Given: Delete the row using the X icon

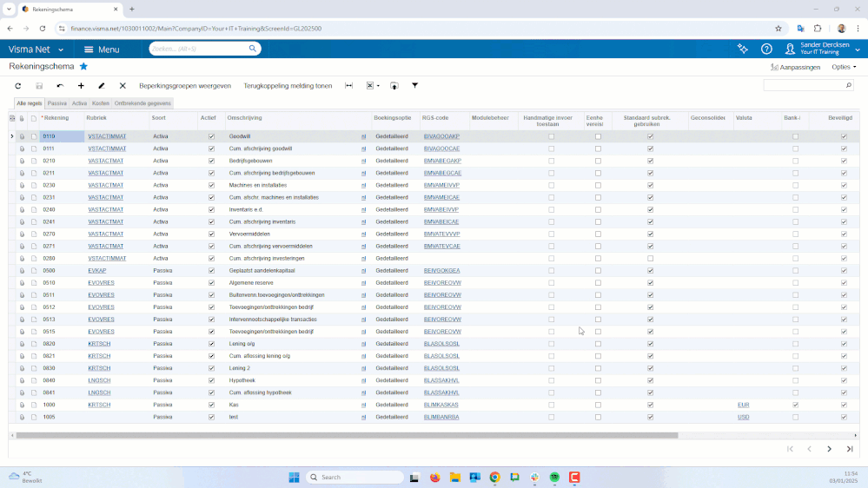Looking at the screenshot, I should [x=123, y=86].
